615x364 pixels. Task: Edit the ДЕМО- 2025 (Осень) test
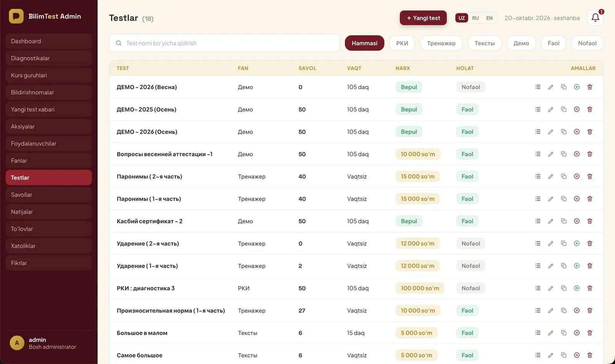click(550, 109)
